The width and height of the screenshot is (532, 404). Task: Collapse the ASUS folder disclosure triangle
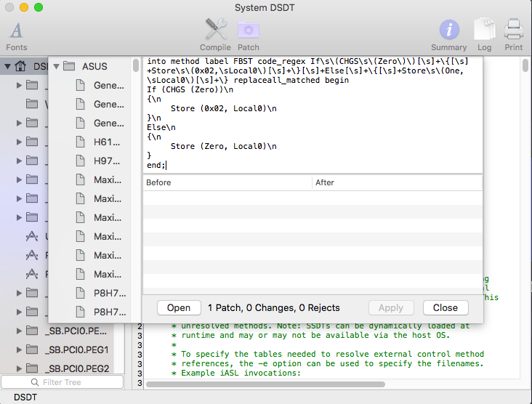tap(55, 66)
